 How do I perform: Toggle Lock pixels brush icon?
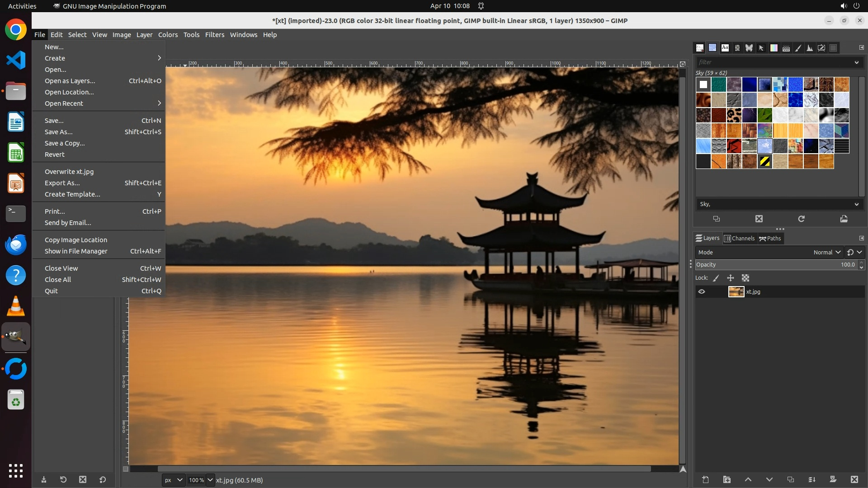coord(716,278)
